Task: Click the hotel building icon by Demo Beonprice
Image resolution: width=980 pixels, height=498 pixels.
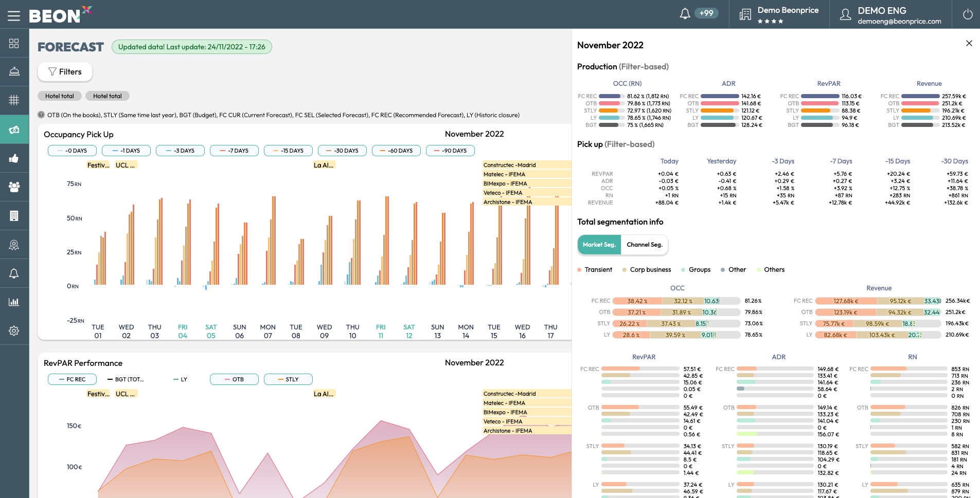Action: (745, 14)
